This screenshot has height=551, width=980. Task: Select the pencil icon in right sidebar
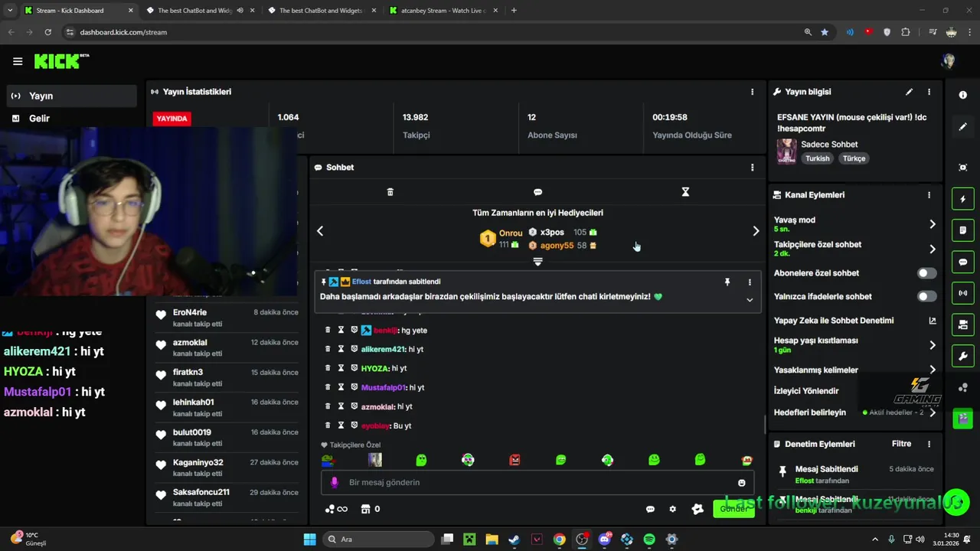[962, 127]
